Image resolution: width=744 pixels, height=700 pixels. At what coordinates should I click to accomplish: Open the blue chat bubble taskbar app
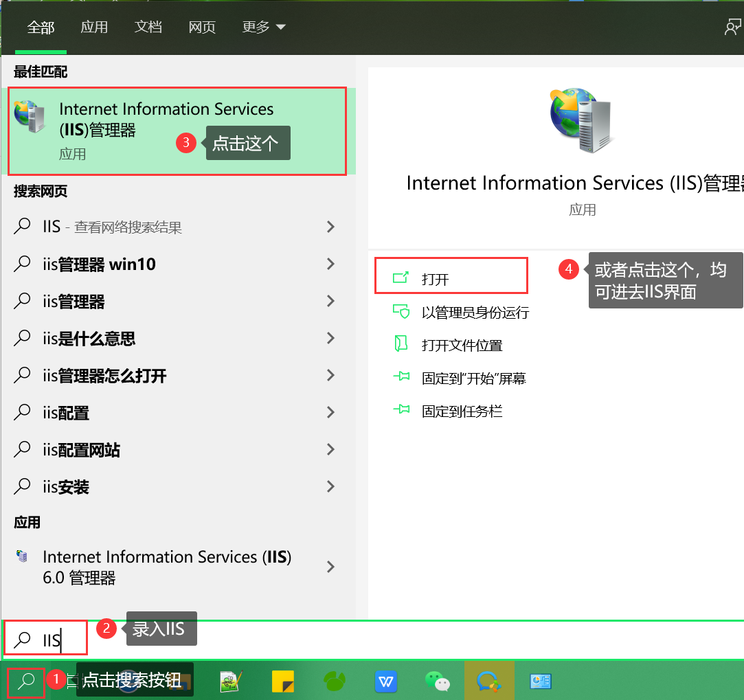pos(488,682)
